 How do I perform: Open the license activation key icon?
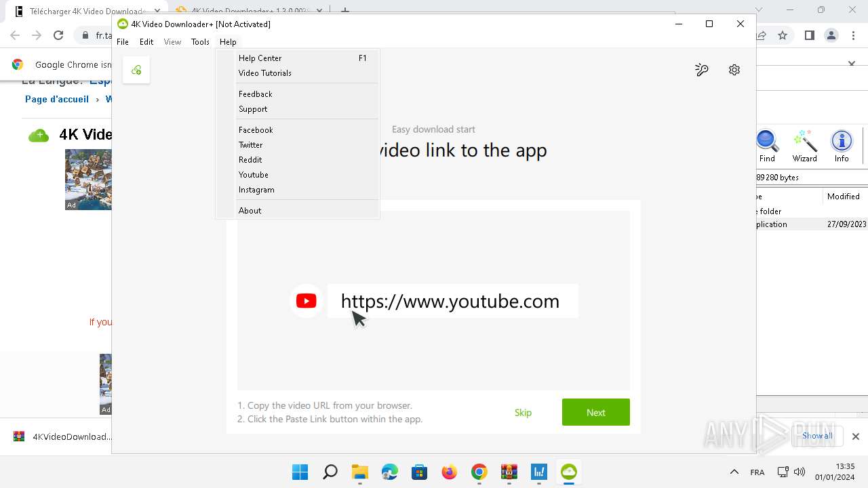click(702, 70)
